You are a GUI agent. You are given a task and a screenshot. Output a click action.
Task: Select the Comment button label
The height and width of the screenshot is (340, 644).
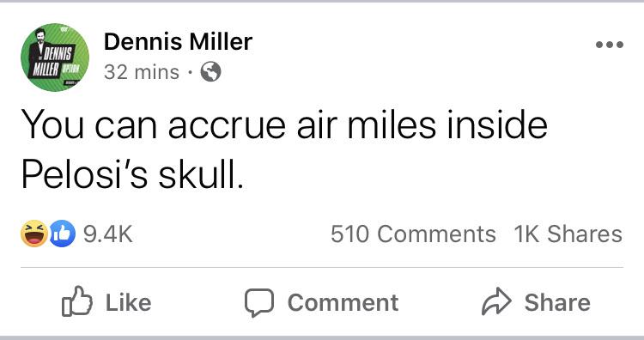[343, 303]
